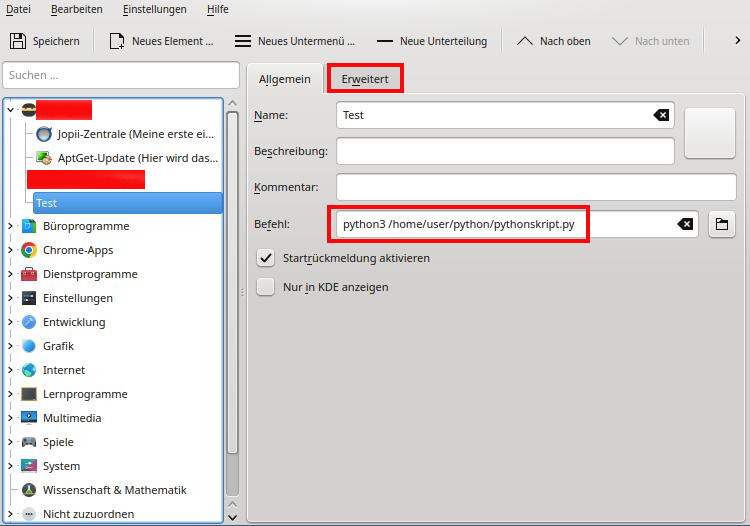Clear the Name field with its erase icon
750x526 pixels.
coord(661,115)
